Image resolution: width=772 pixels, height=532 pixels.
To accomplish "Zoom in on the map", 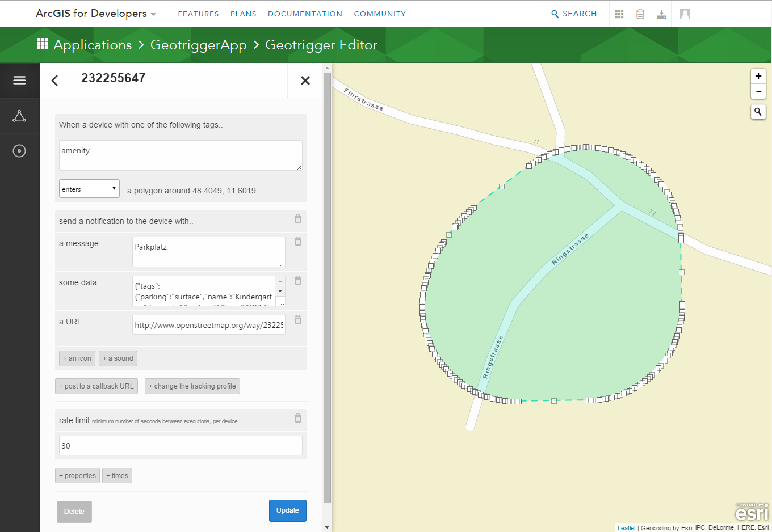I will click(x=758, y=76).
